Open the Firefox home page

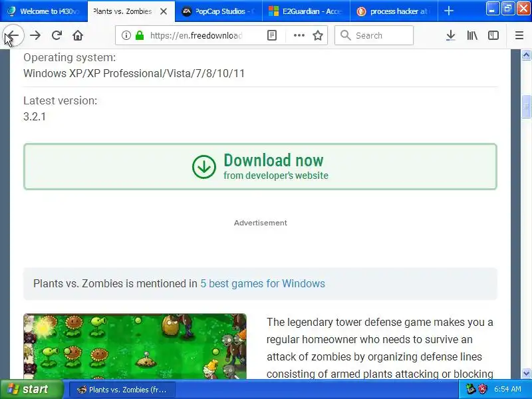(78, 35)
